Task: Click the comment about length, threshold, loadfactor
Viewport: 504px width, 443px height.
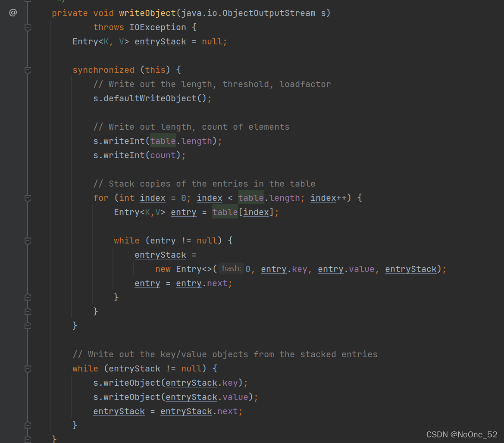Action: tap(212, 84)
